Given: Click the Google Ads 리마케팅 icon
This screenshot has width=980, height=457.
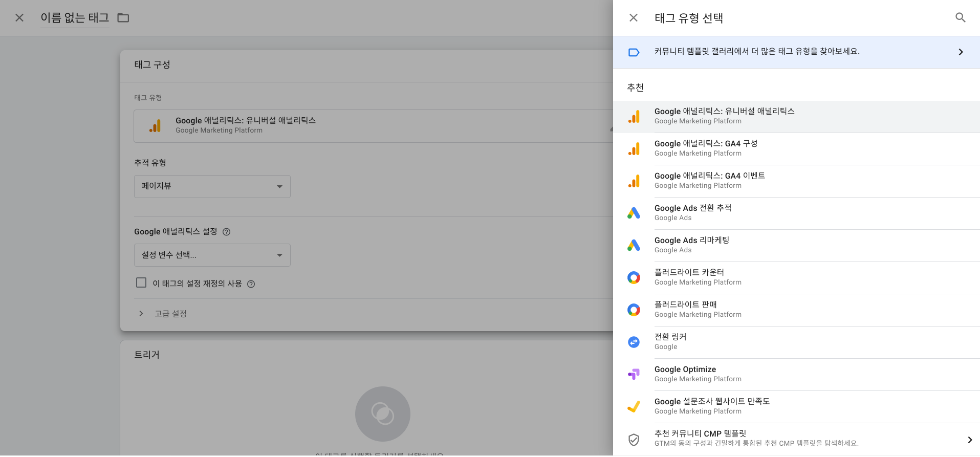Looking at the screenshot, I should pyautogui.click(x=634, y=245).
